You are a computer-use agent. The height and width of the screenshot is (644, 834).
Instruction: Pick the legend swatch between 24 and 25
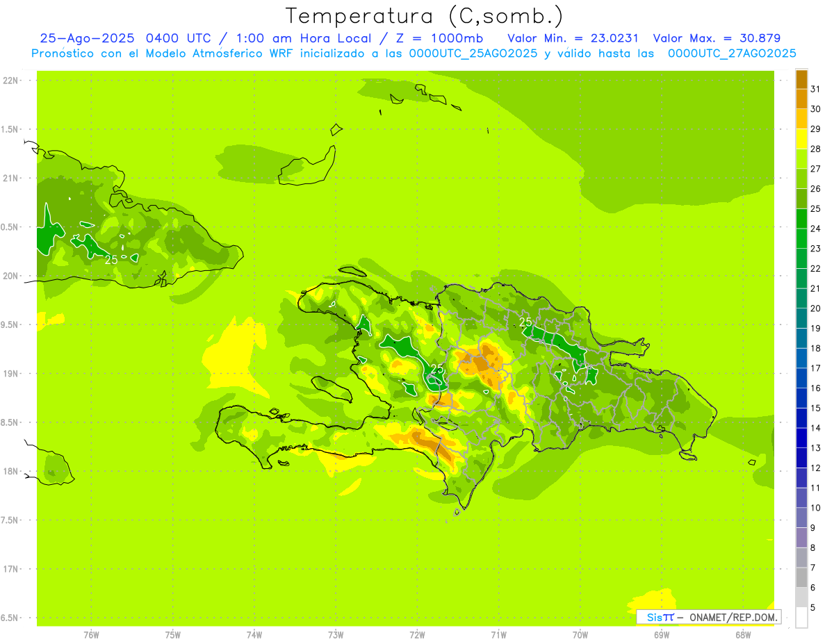click(801, 219)
